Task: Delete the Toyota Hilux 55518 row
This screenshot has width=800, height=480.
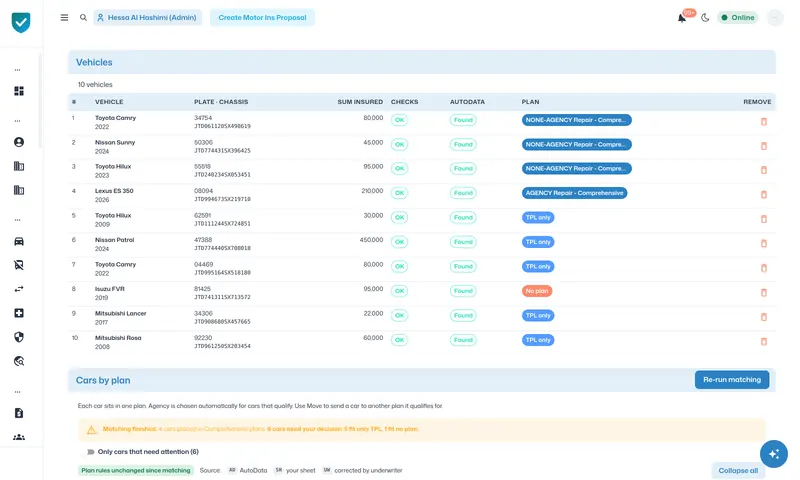Action: pyautogui.click(x=764, y=170)
